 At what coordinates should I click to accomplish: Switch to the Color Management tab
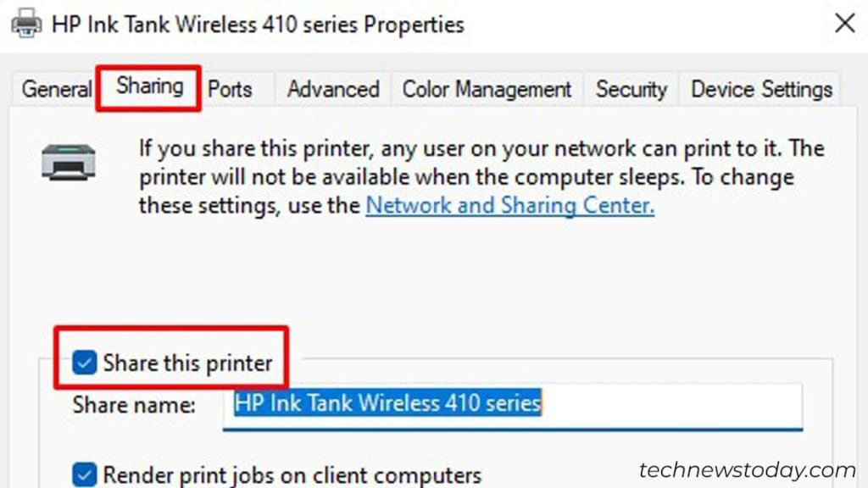click(487, 89)
